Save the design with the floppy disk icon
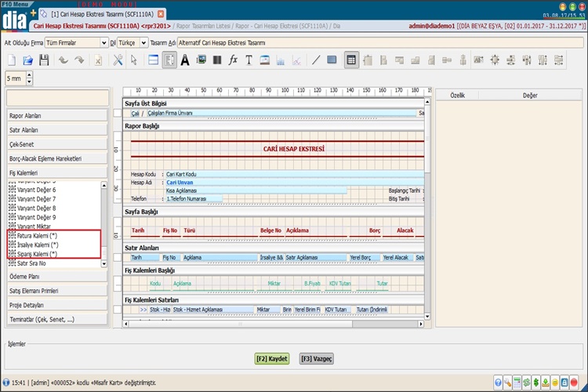The width and height of the screenshot is (588, 392). (44, 60)
